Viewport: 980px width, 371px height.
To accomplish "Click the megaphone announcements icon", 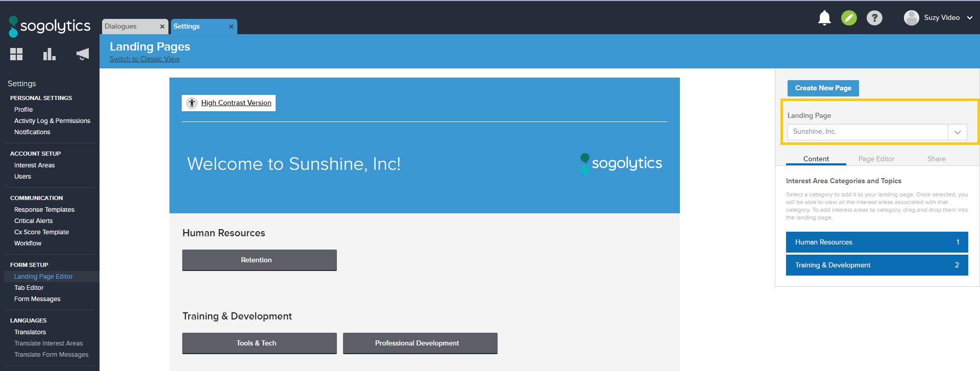I will click(x=82, y=54).
